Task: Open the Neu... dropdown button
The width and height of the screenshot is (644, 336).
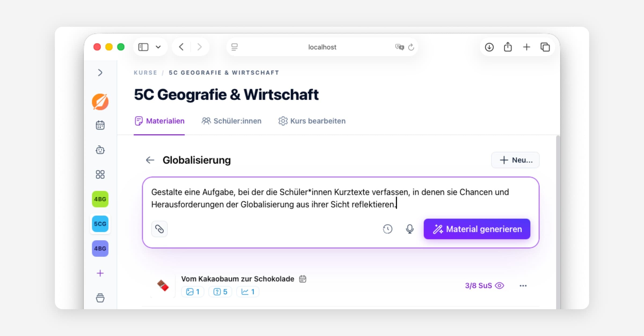Action: pos(515,160)
